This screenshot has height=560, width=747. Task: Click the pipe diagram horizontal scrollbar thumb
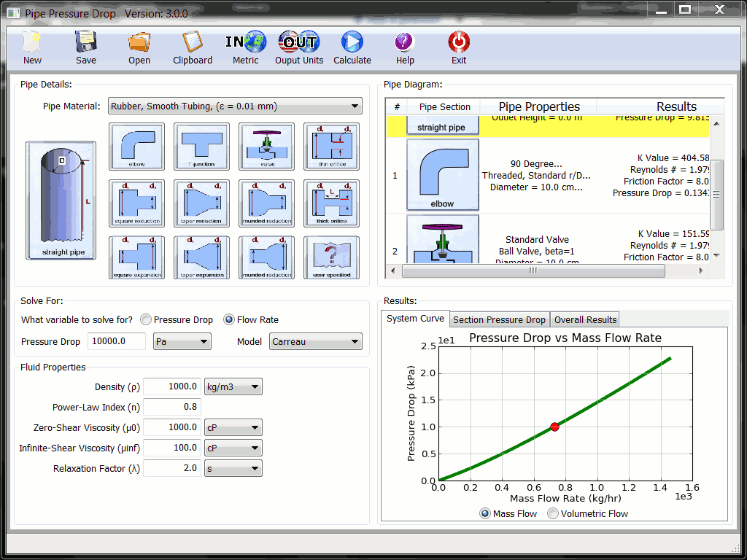tap(533, 271)
